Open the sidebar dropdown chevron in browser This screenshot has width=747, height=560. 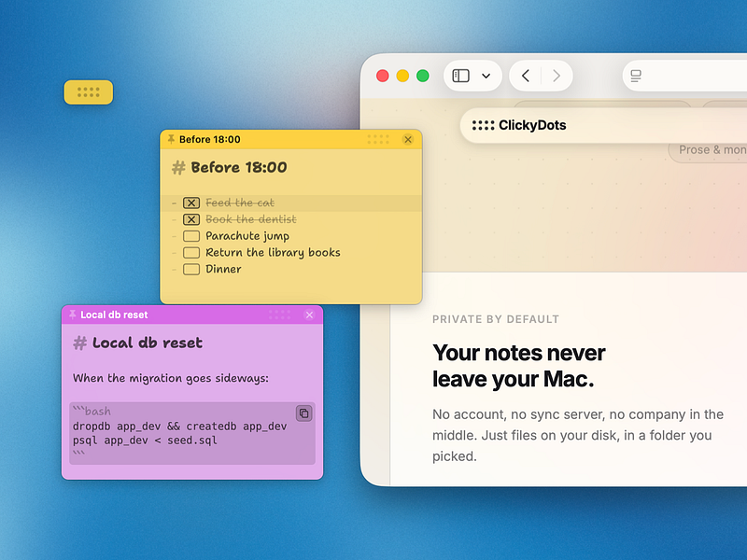[x=486, y=76]
